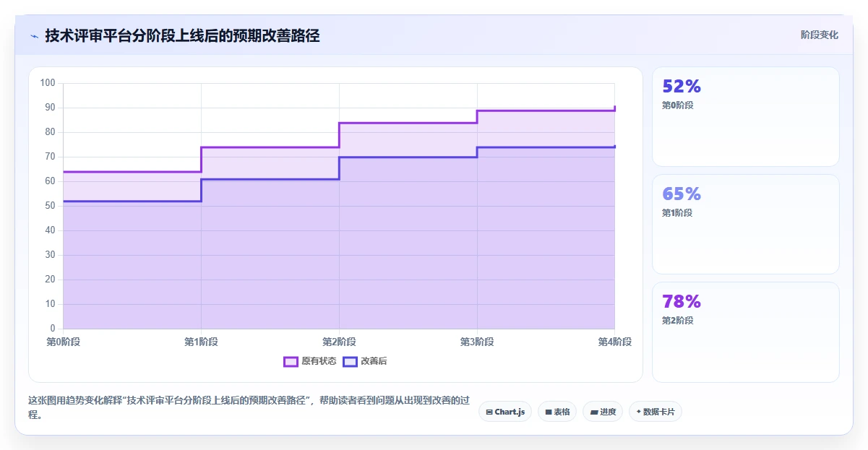Viewport: 868px width, 450px height.
Task: Select the Chart.js tag chip
Action: (x=505, y=412)
